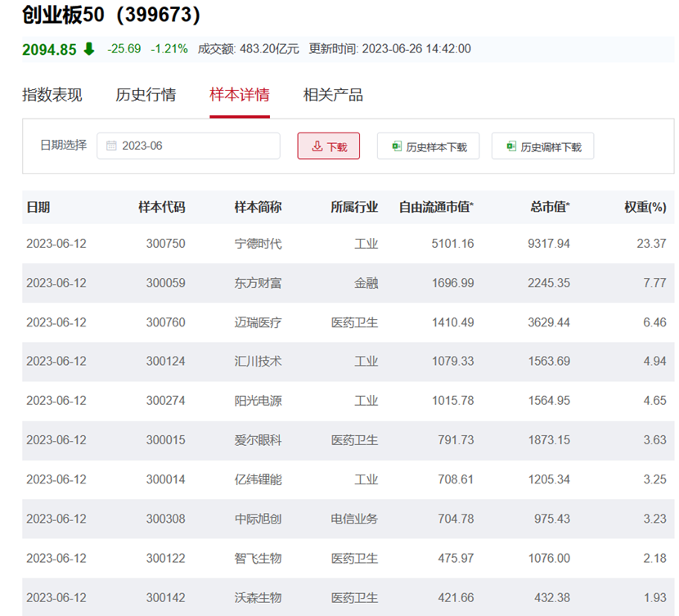This screenshot has width=679, height=616.
Task: Select stock name 爱尔眼科
Action: pyautogui.click(x=258, y=440)
